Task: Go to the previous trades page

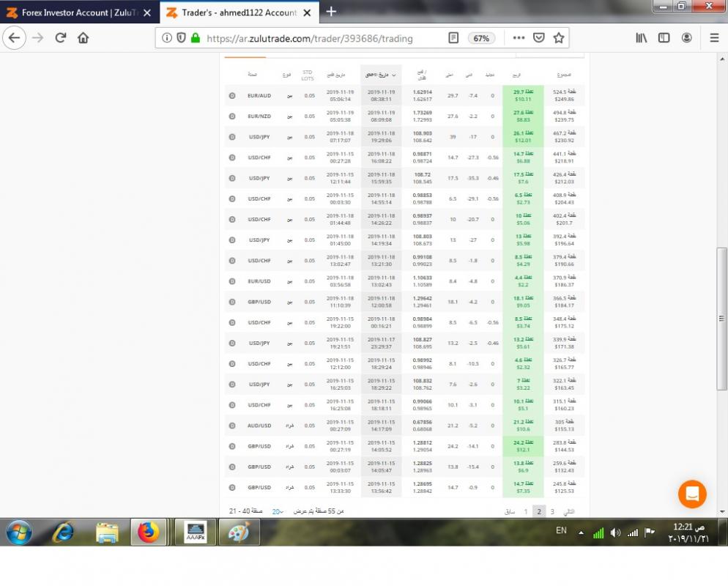Action: click(x=509, y=512)
